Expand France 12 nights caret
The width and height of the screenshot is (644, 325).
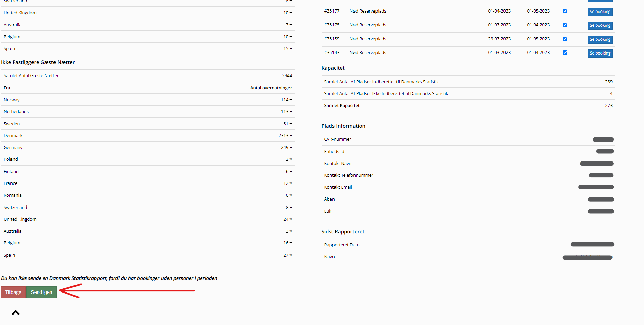291,183
